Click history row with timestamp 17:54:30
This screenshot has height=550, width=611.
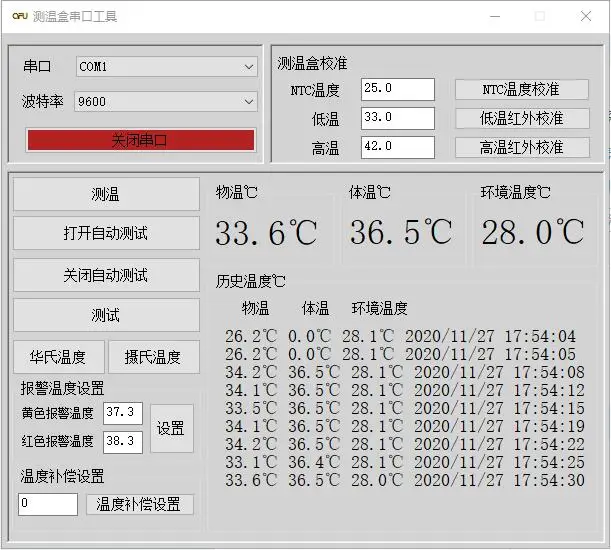[405, 480]
